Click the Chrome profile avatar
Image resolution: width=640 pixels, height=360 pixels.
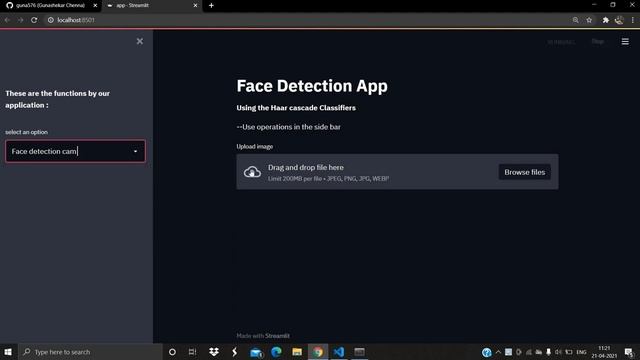619,20
